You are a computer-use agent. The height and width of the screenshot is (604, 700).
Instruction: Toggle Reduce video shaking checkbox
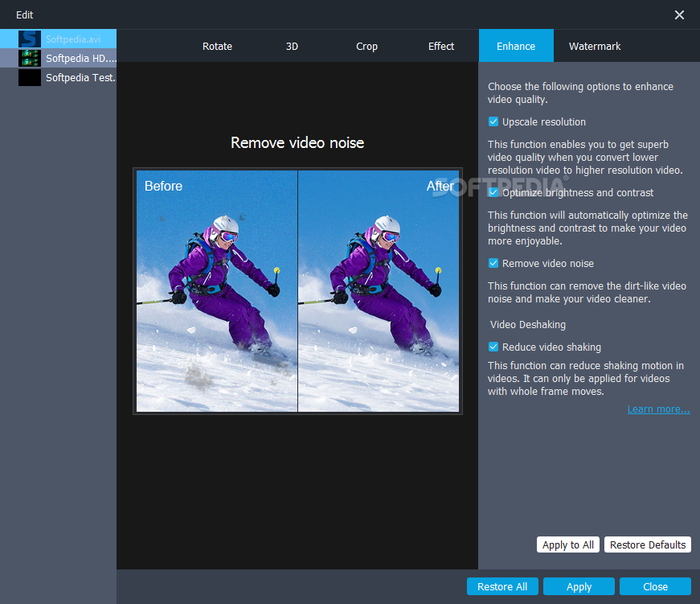pos(493,347)
